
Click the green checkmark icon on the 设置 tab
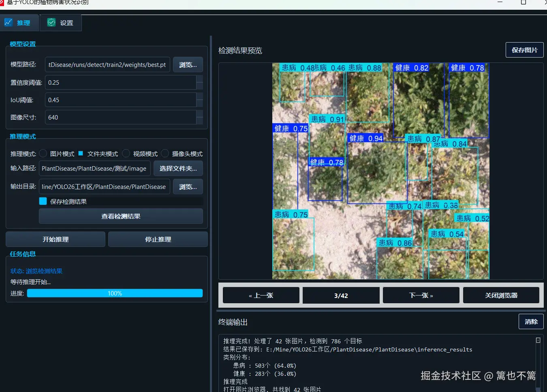pyautogui.click(x=51, y=22)
